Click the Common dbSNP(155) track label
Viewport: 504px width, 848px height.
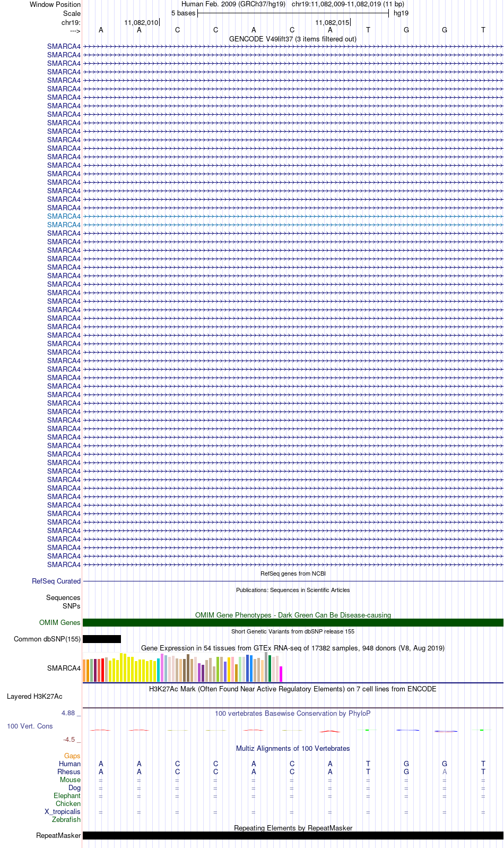coord(47,639)
